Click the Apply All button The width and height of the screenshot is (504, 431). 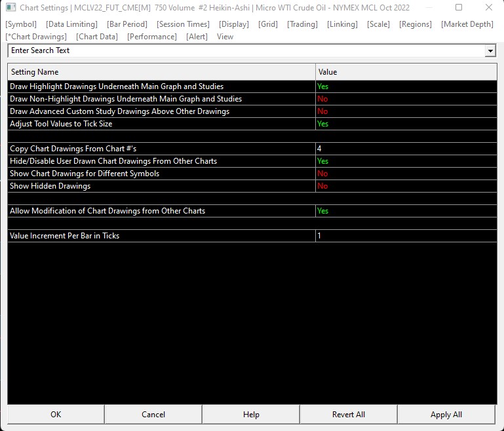[x=446, y=415]
